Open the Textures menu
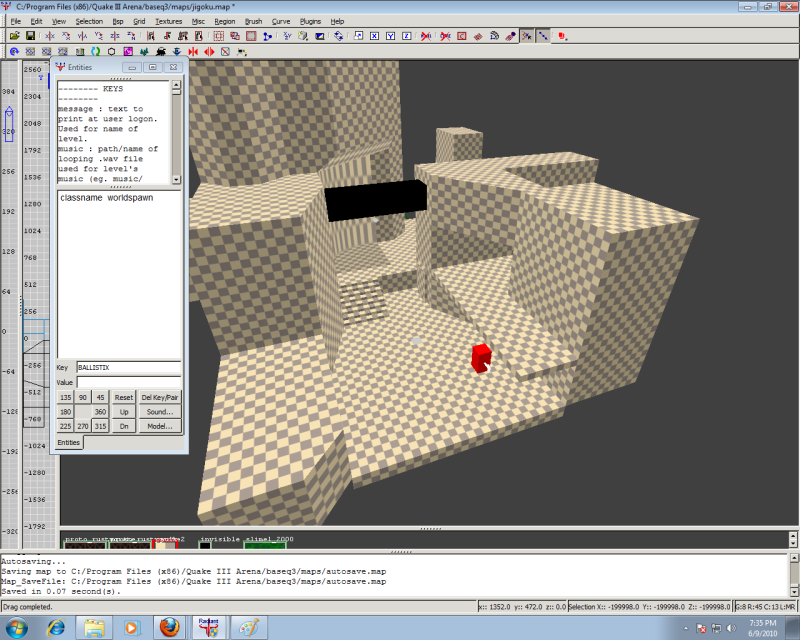800x640 pixels. click(168, 21)
